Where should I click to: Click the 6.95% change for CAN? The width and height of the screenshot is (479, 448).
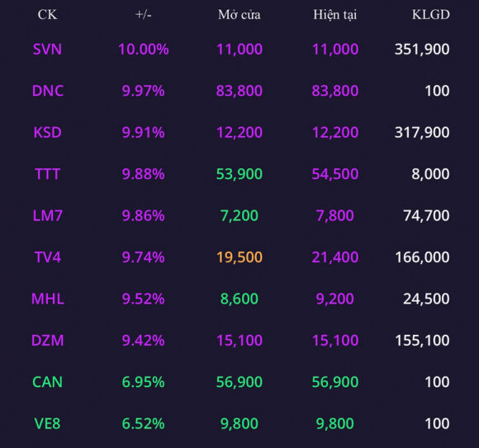click(x=143, y=382)
